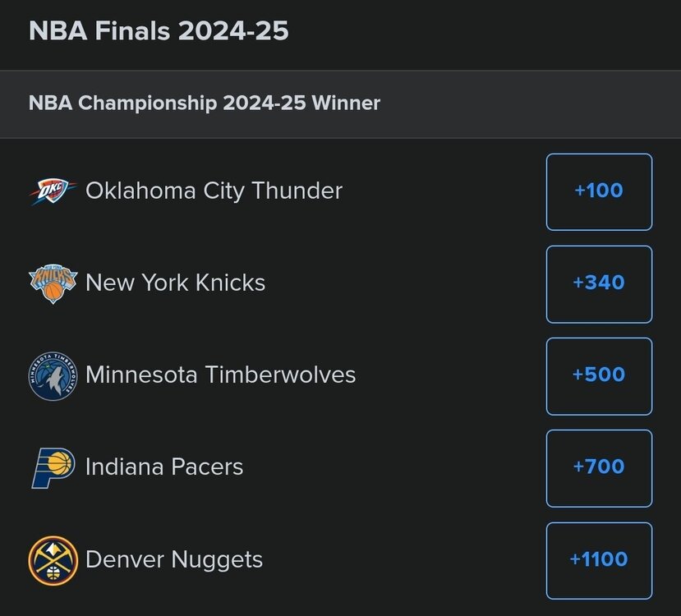Viewport: 681px width, 616px height.
Task: Select the Indiana Pacers team name
Action: pos(164,467)
